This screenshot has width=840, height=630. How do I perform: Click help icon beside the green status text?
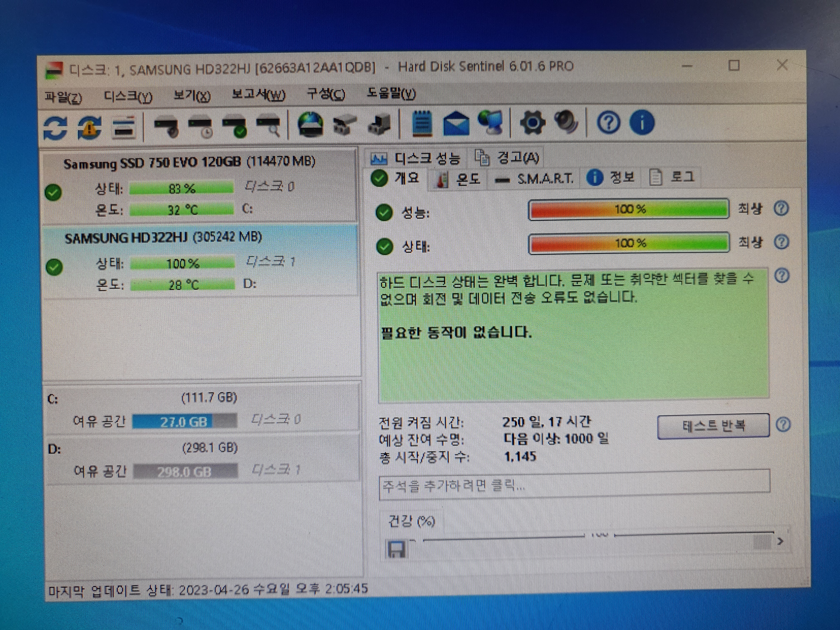(782, 276)
